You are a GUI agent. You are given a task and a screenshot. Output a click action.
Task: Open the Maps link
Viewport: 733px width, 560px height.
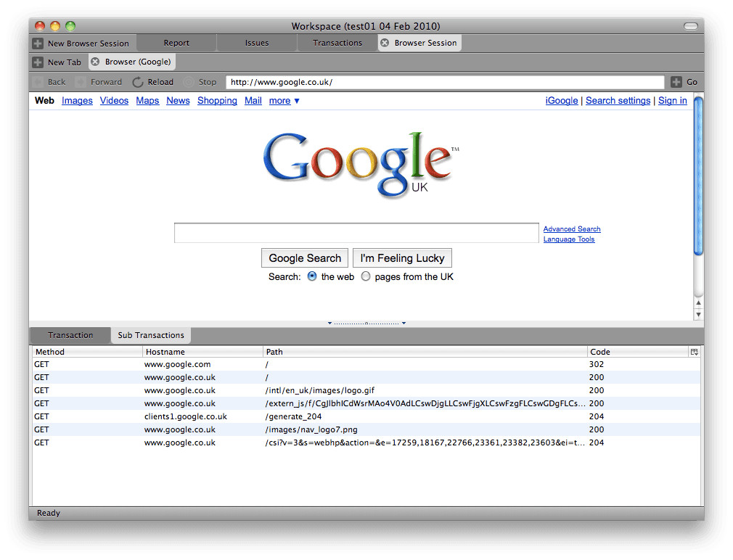coord(147,100)
